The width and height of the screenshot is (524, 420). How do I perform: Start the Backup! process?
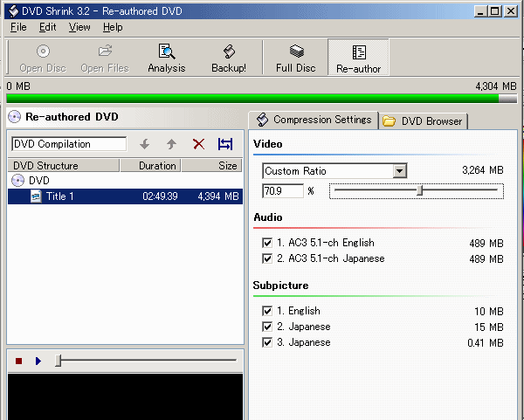pyautogui.click(x=229, y=58)
